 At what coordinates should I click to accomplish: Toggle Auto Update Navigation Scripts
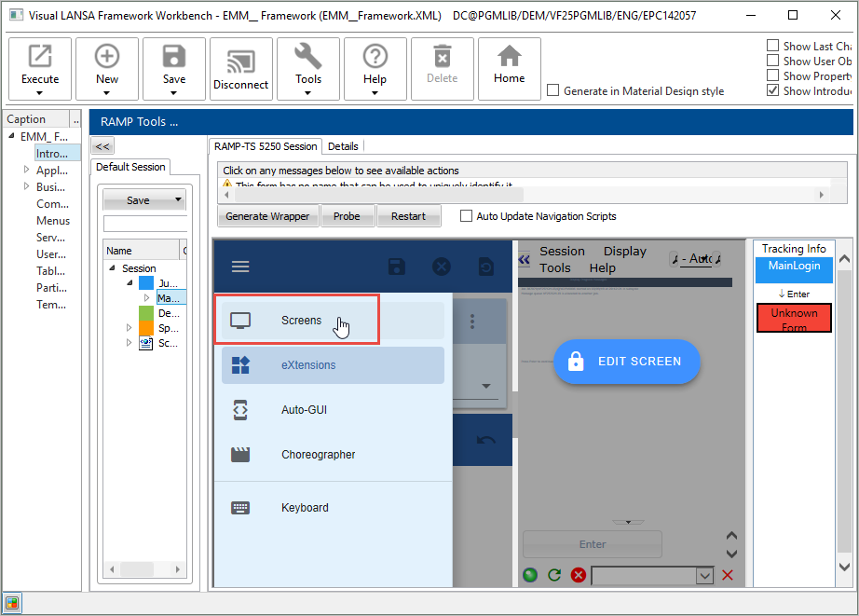pos(466,216)
